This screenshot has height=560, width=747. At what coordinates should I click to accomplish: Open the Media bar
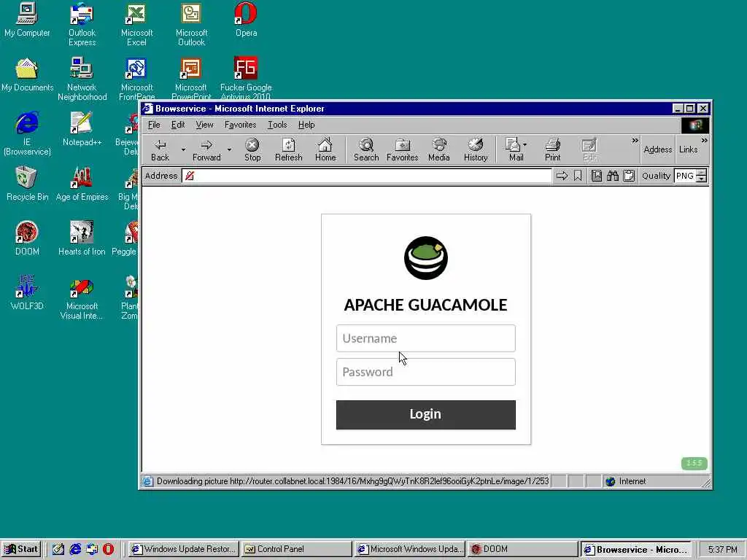point(438,149)
